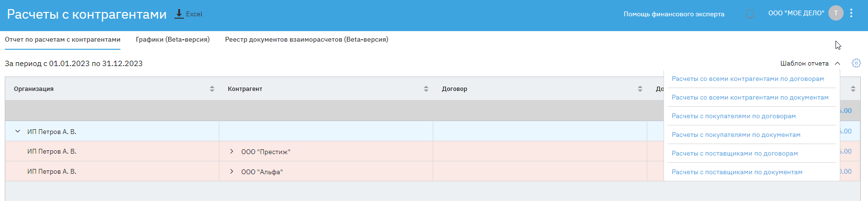Select Расчеты с поставщиками по договорам template
Screen dimensions: 868x201
(735, 154)
